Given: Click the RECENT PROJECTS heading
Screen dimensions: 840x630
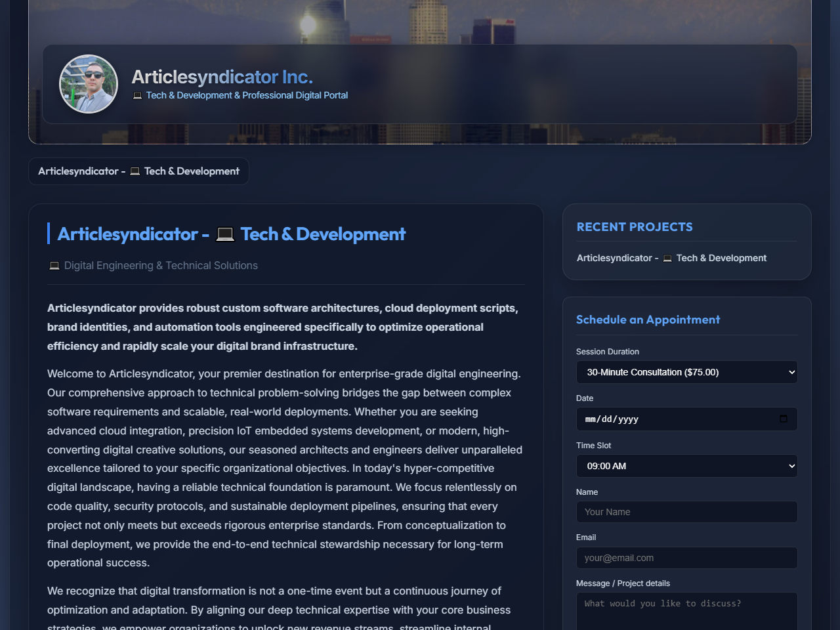Looking at the screenshot, I should click(x=635, y=227).
